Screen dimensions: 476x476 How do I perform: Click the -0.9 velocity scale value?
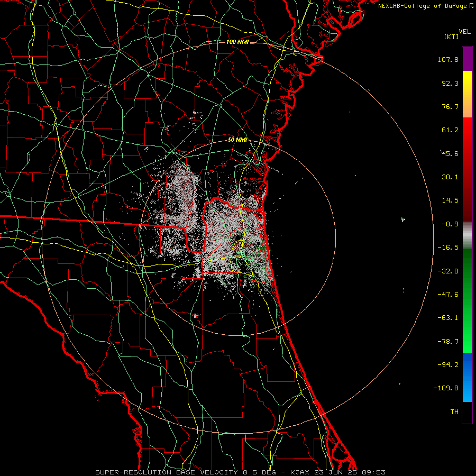click(x=450, y=224)
